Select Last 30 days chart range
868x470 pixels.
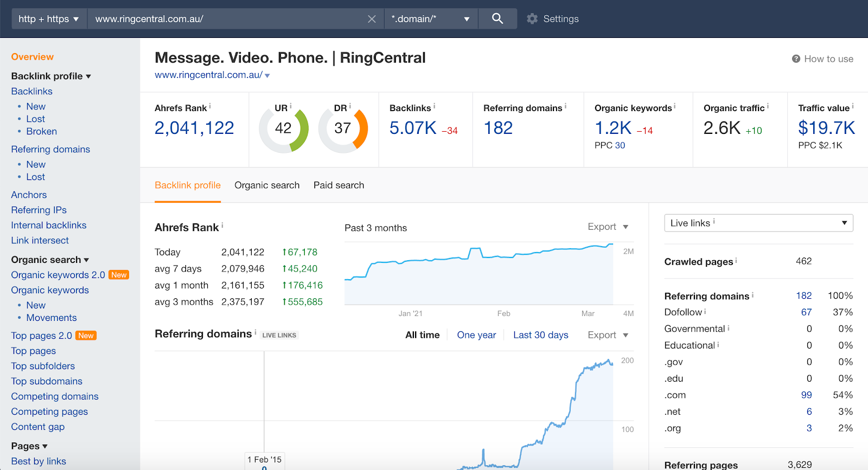pyautogui.click(x=540, y=335)
